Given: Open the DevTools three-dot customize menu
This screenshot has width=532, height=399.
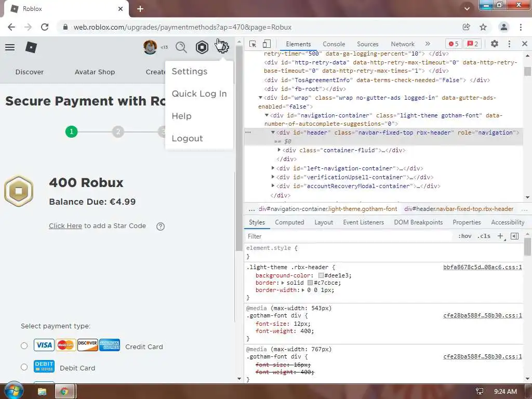Looking at the screenshot, I should [509, 44].
